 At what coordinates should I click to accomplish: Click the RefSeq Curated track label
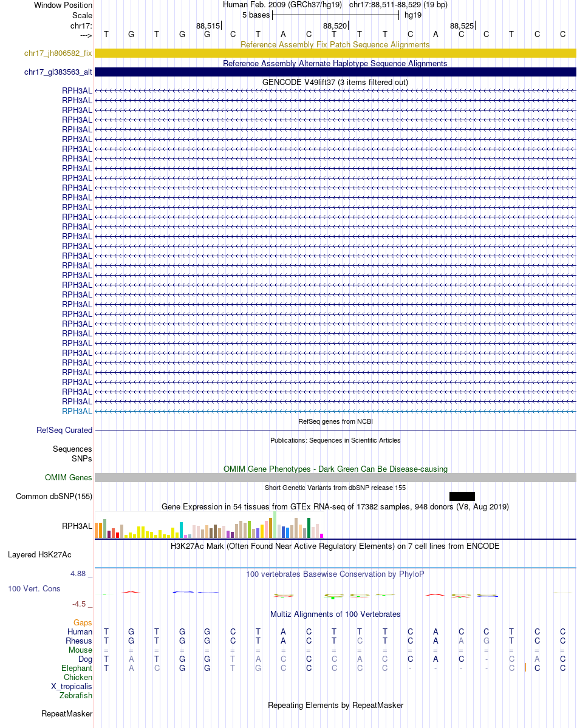[64, 430]
